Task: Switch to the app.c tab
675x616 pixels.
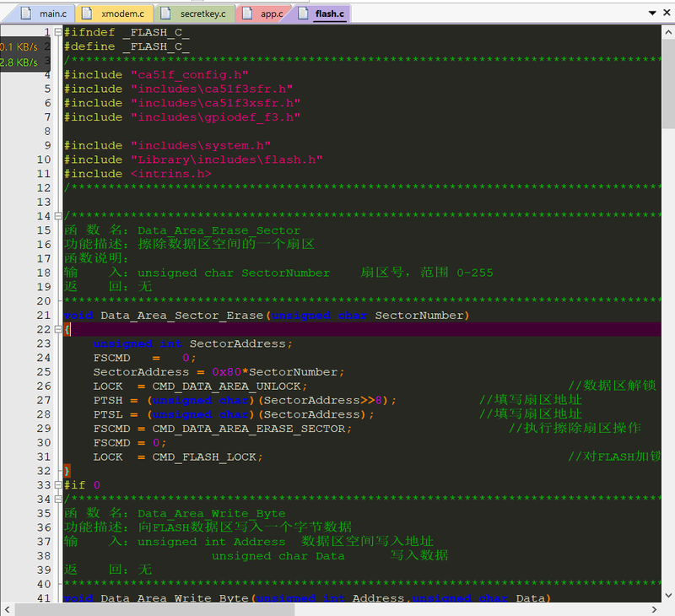Action: pyautogui.click(x=263, y=14)
